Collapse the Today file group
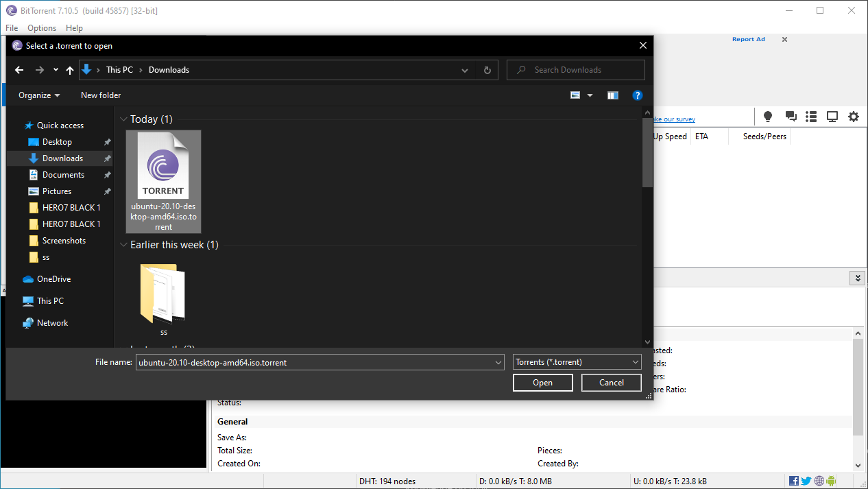The image size is (868, 489). click(x=123, y=119)
